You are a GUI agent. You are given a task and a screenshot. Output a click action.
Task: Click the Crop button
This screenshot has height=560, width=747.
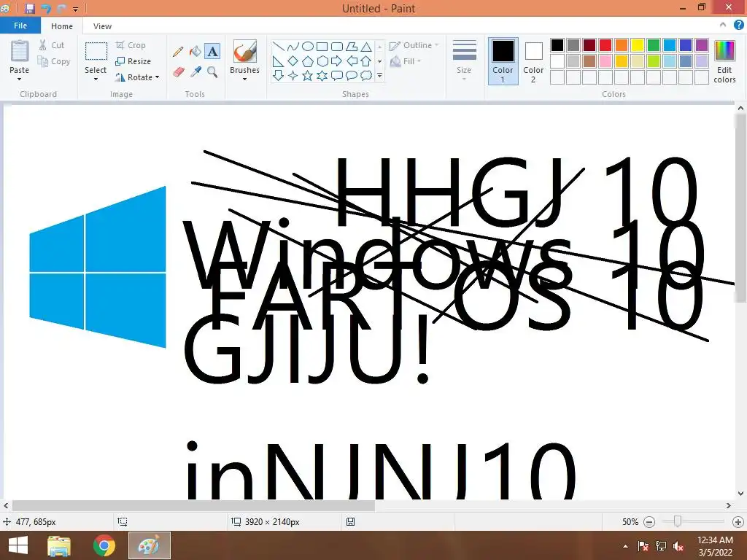click(x=131, y=45)
